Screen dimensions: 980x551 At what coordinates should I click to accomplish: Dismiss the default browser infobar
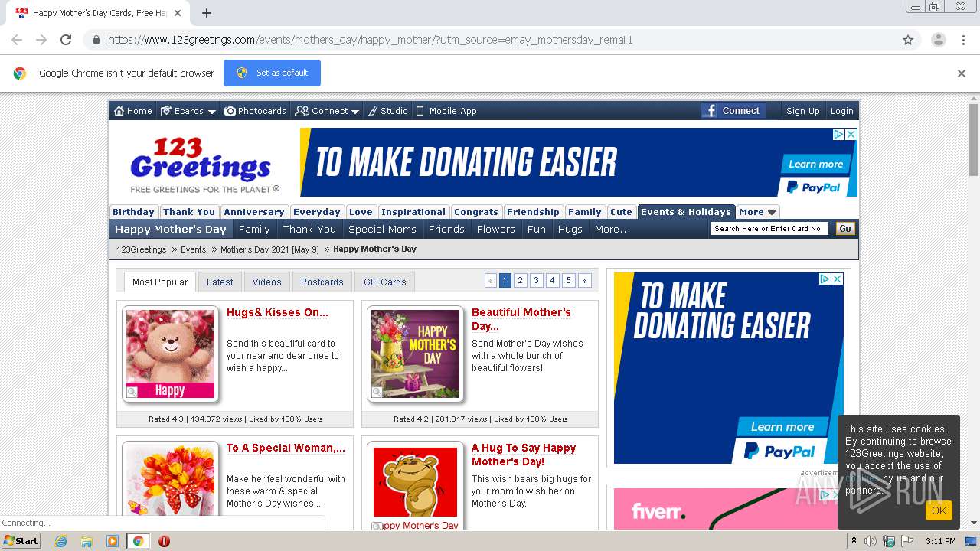pyautogui.click(x=962, y=73)
